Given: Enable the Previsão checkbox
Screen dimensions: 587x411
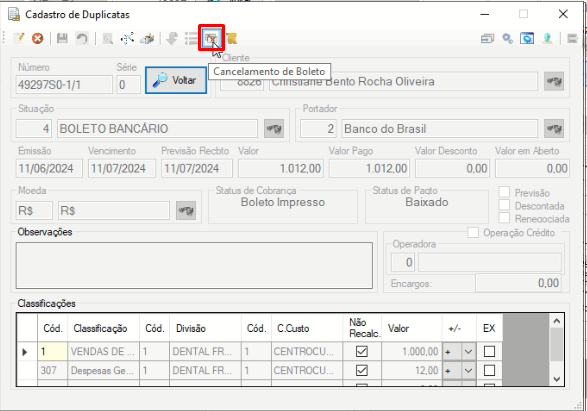Looking at the screenshot, I should coord(504,192).
